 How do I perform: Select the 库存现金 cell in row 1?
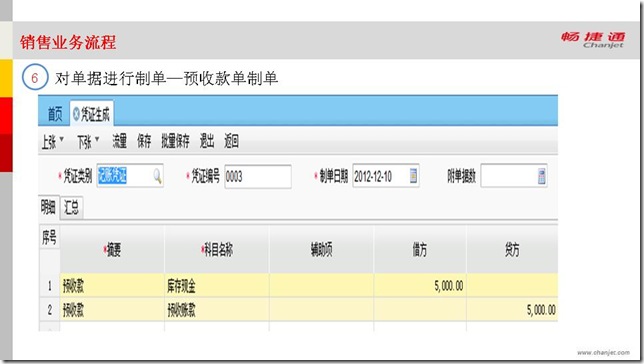pos(217,286)
